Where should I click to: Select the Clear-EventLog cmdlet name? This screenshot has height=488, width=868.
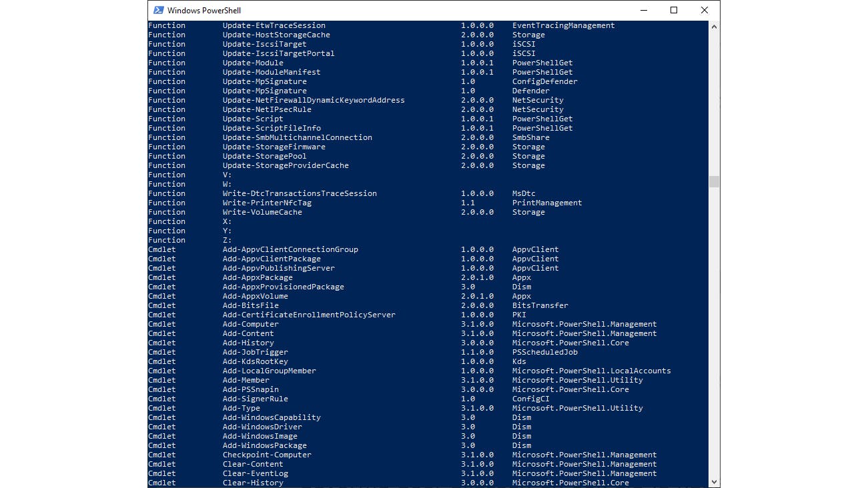(255, 473)
